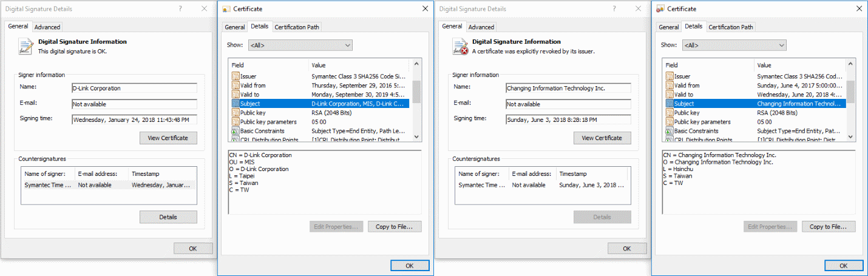
Task: Click Details button under D-Link countersignatures
Action: coord(168,217)
